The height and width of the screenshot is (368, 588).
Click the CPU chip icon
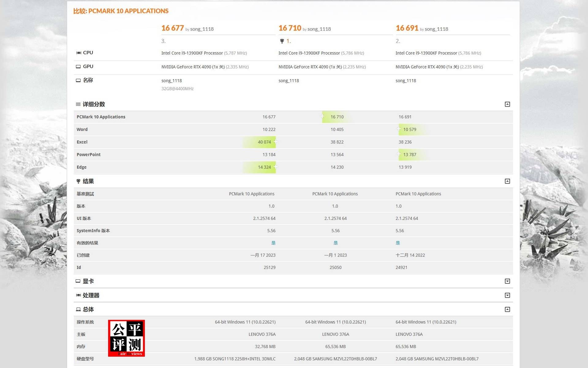pyautogui.click(x=79, y=53)
